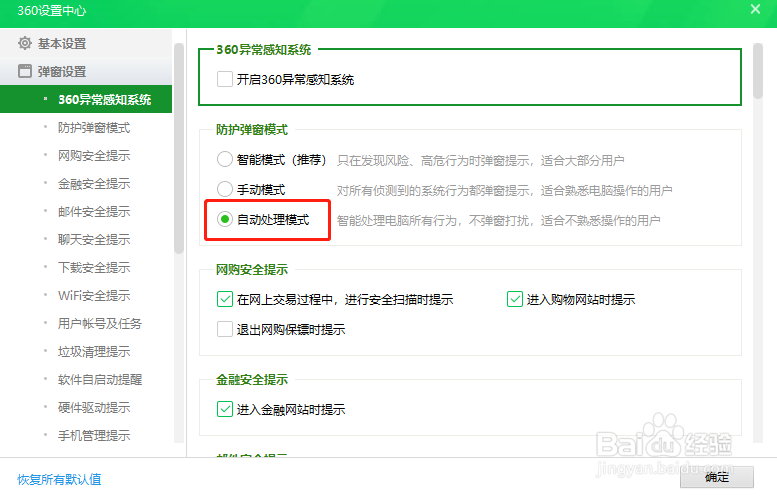
Task: Click the 网购安全提示 group heading
Action: click(252, 270)
